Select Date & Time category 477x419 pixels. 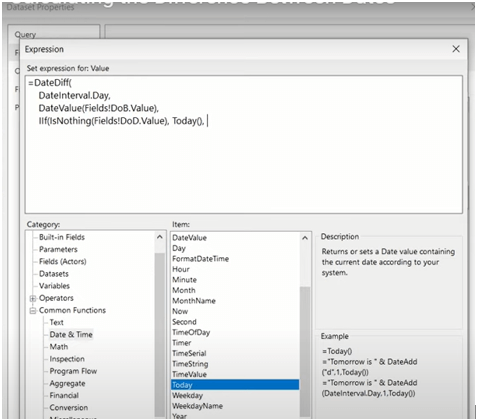[x=71, y=334]
